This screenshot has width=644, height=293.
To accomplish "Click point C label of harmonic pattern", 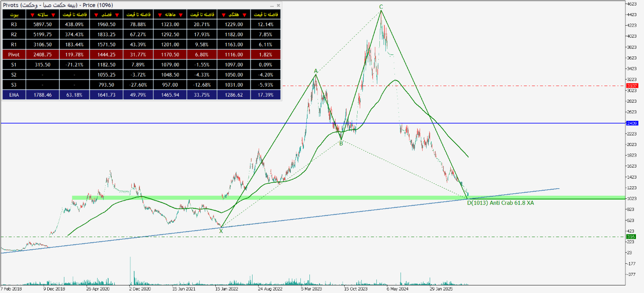I will click(381, 7).
